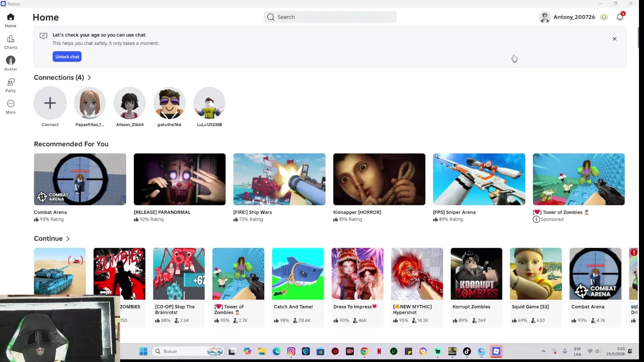The width and height of the screenshot is (644, 362).
Task: Click the Sponsored info icon
Action: pyautogui.click(x=536, y=219)
